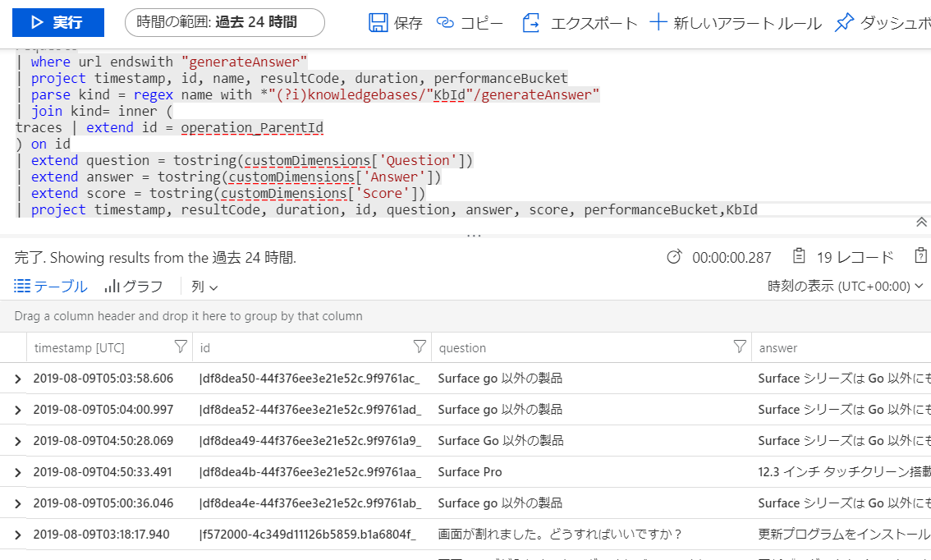This screenshot has width=931, height=560.
Task: Click the answer starting with 更新プログラム
Action: pos(844,535)
